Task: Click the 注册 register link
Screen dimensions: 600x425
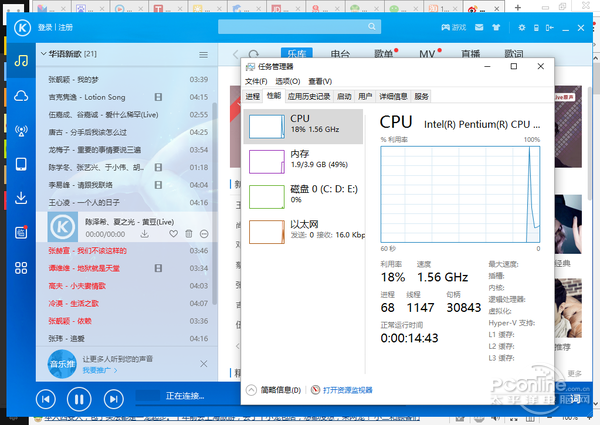Action: [x=65, y=28]
